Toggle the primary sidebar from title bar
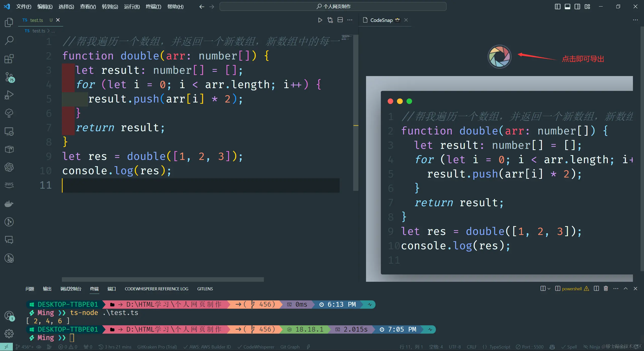The height and width of the screenshot is (351, 644). (558, 7)
